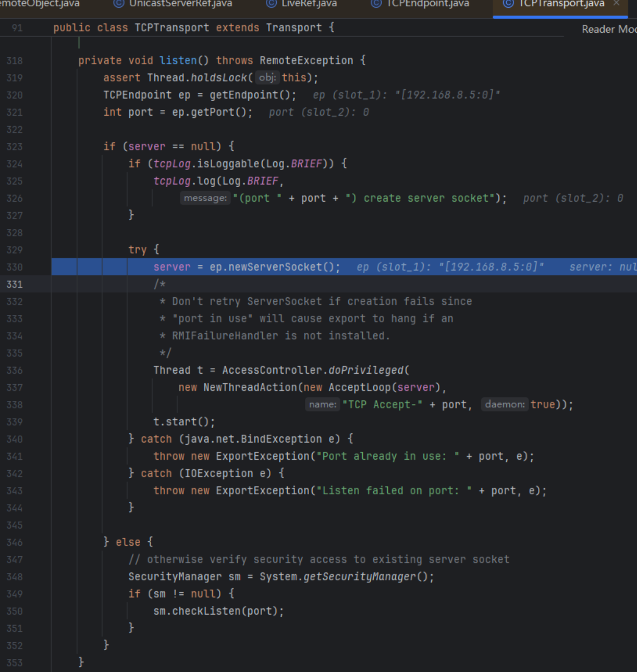
Task: Select the TCPEndpoint.java editor tab
Action: 427,4
